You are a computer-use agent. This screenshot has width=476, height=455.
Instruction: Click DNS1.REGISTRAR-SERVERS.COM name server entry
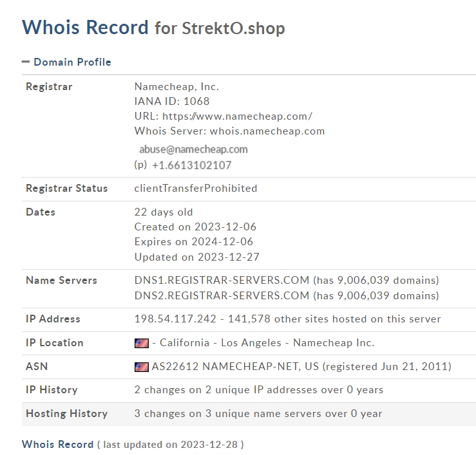pyautogui.click(x=222, y=281)
